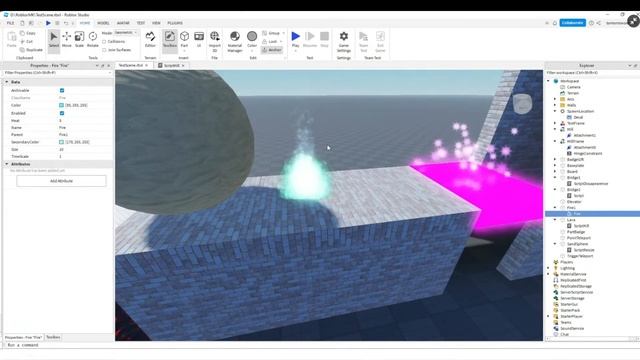Click the quick-access run arrow in title toolbar

(48, 23)
